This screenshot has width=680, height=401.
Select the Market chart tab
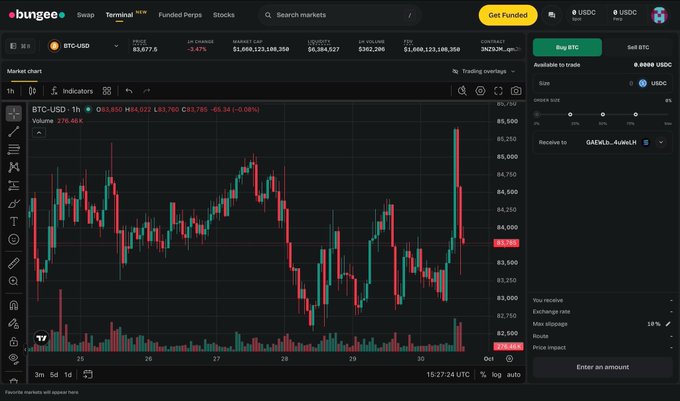[x=24, y=71]
